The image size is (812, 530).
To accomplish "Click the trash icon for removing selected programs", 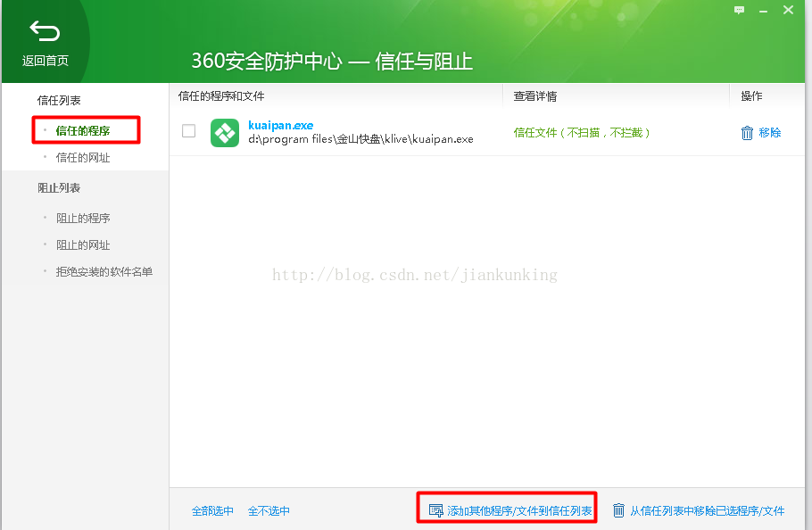I will click(618, 510).
